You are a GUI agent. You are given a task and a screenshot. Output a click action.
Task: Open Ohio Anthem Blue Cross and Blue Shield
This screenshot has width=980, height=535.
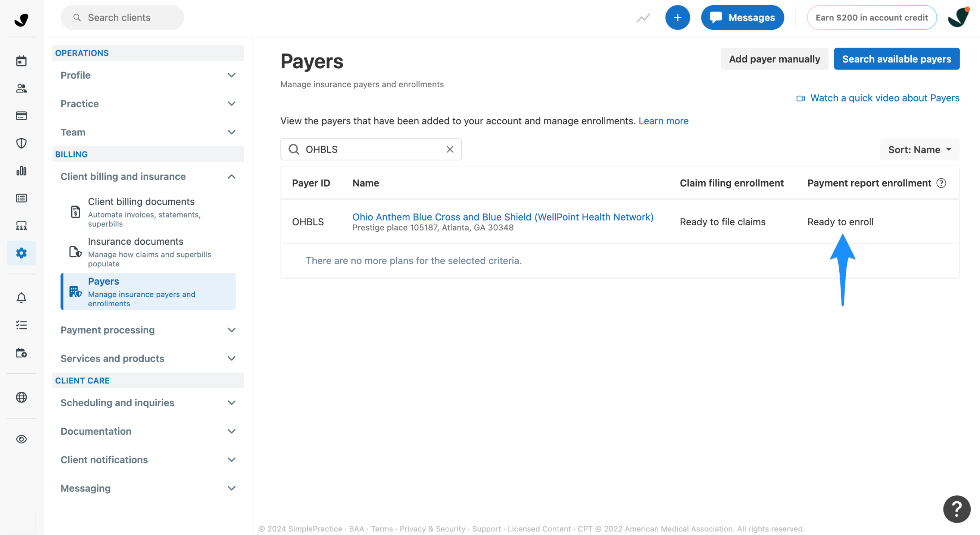503,217
